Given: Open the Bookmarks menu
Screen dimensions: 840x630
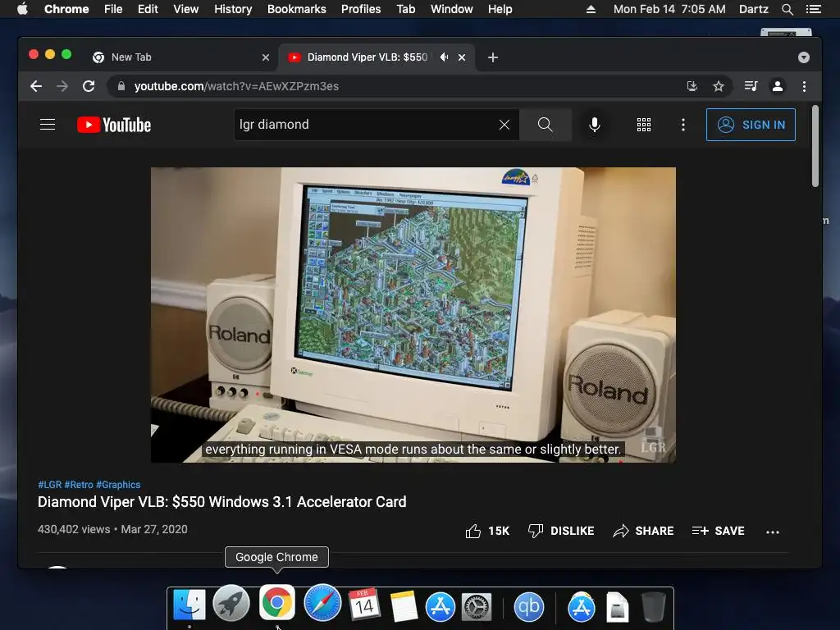Looking at the screenshot, I should (x=297, y=9).
